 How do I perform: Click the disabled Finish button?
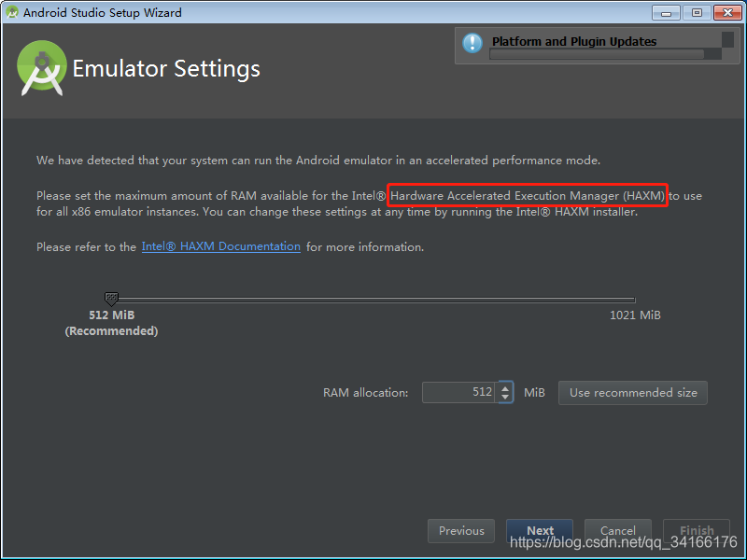[697, 530]
